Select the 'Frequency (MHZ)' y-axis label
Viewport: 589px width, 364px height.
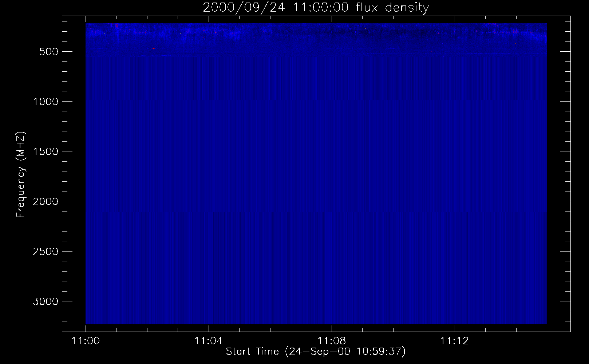(21, 175)
